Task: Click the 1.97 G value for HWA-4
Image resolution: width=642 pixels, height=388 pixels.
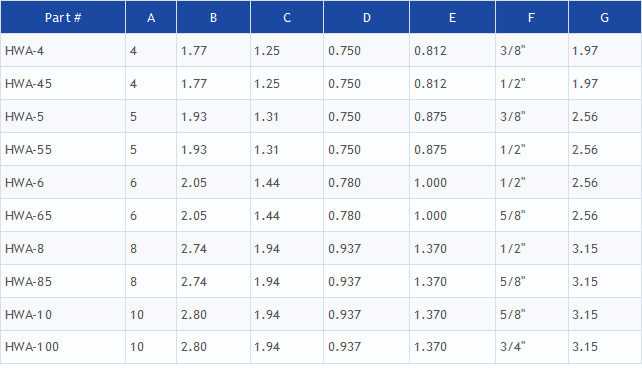Action: (585, 51)
